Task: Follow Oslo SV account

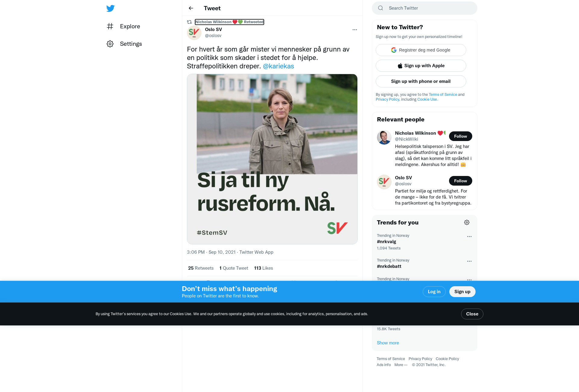Action: [460, 181]
